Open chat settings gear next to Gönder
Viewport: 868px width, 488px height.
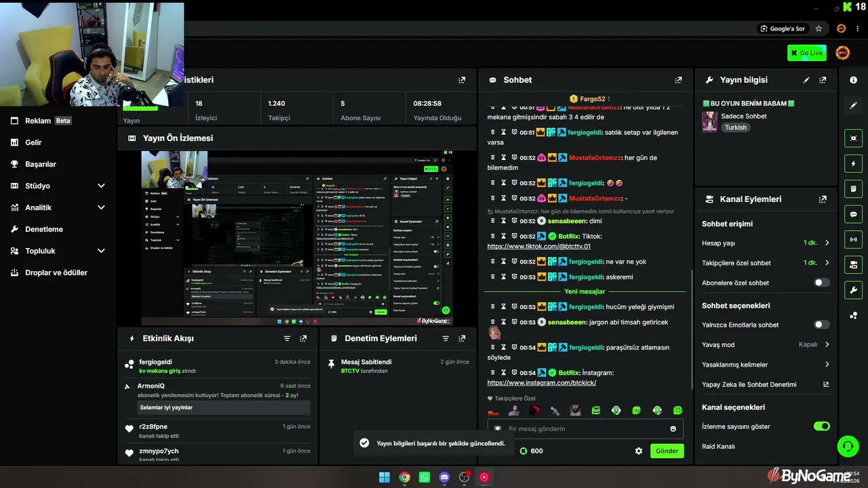click(638, 451)
